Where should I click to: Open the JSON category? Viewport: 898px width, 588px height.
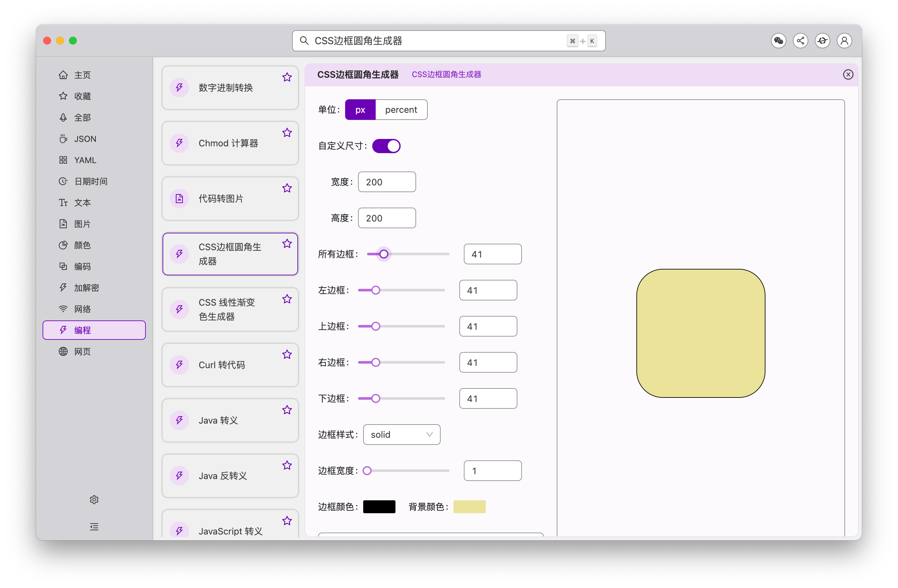pos(94,139)
